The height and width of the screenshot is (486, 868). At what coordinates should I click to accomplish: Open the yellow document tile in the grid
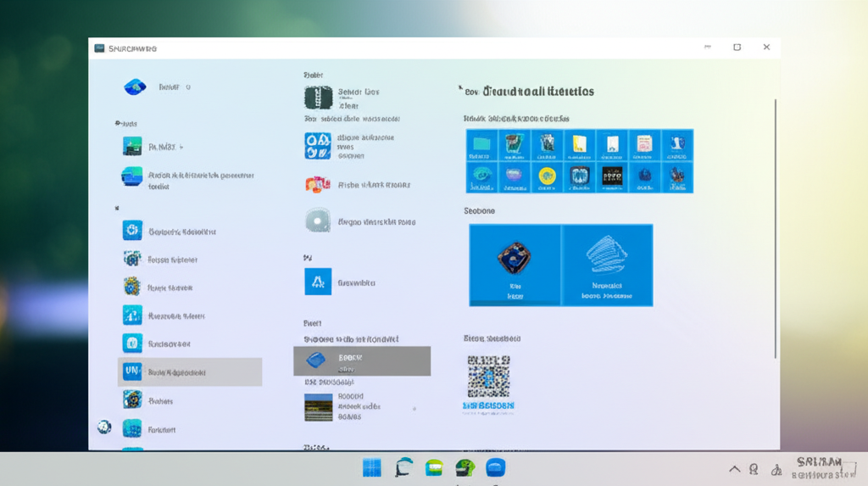580,145
